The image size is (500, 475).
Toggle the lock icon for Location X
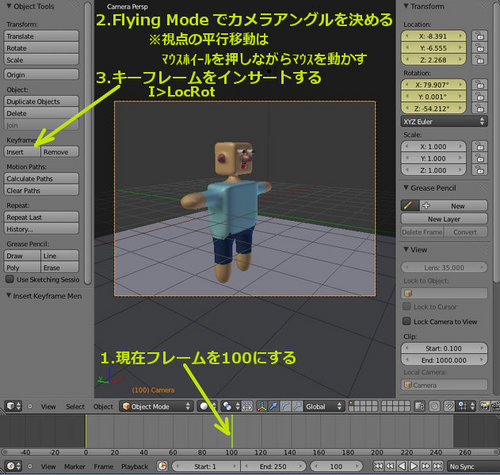coord(479,36)
